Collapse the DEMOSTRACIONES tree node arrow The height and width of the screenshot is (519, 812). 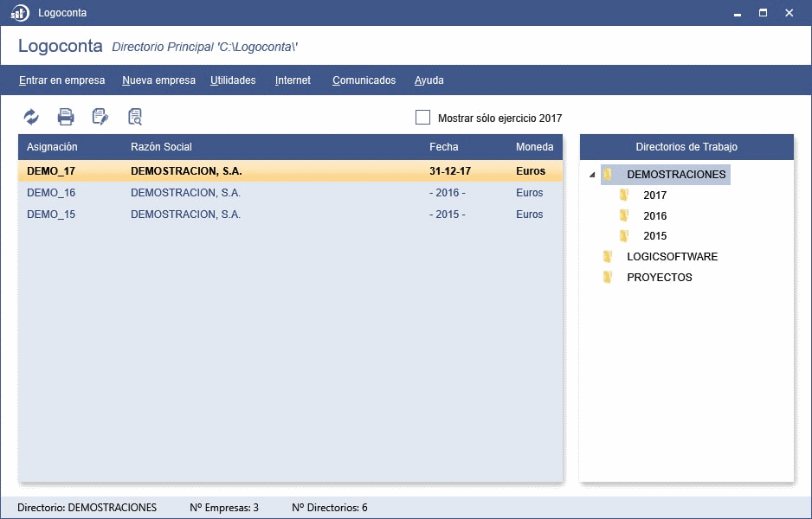592,176
